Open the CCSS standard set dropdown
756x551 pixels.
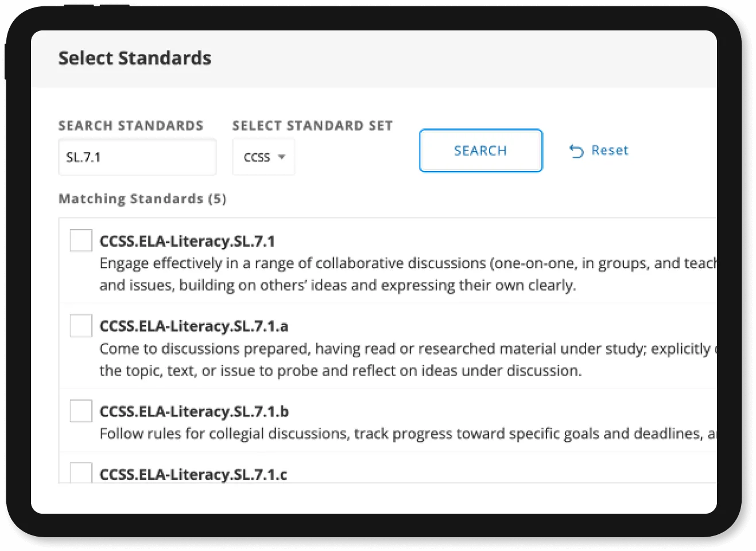pos(263,157)
